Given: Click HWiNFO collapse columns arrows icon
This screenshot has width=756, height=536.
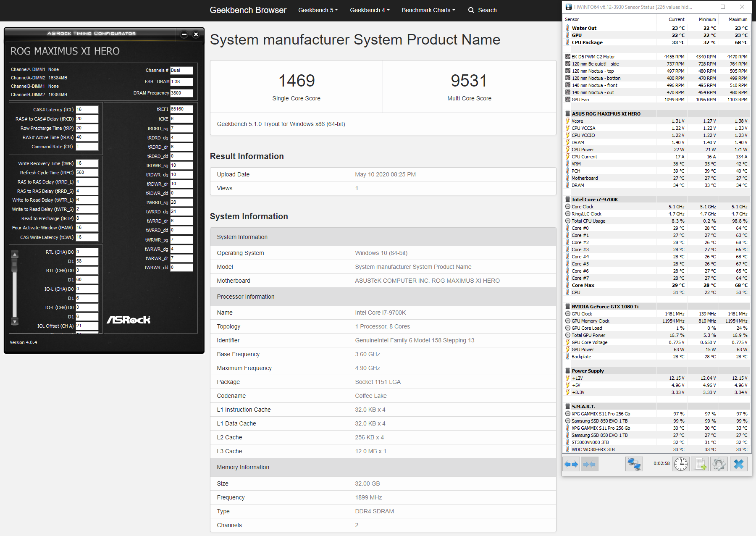Looking at the screenshot, I should point(589,464).
